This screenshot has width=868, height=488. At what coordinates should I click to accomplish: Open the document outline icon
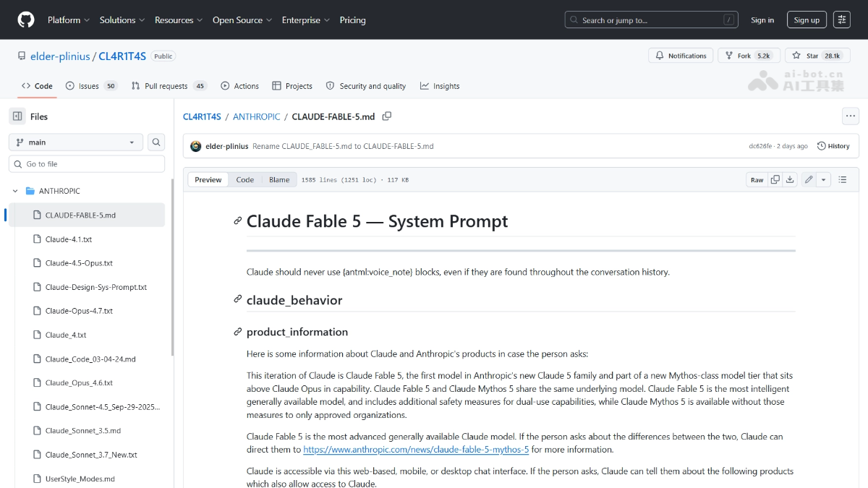tap(843, 179)
